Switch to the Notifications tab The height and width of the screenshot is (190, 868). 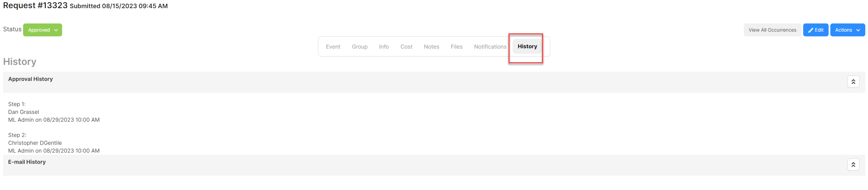point(490,47)
